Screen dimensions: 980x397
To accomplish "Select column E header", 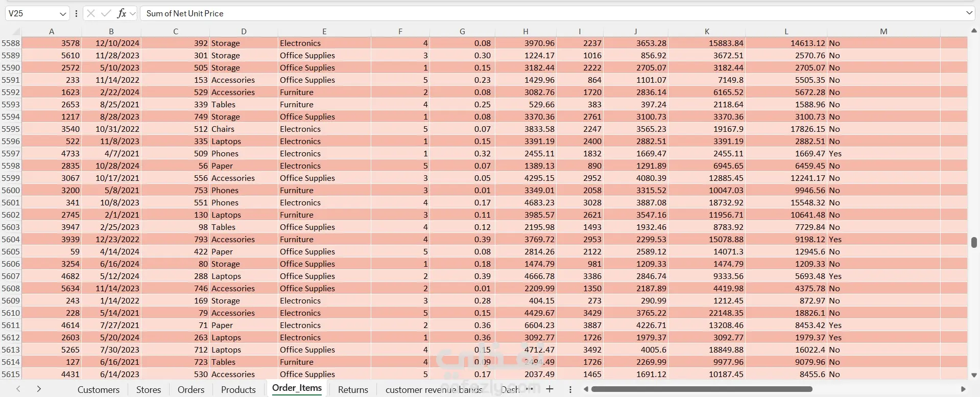I will 324,31.
